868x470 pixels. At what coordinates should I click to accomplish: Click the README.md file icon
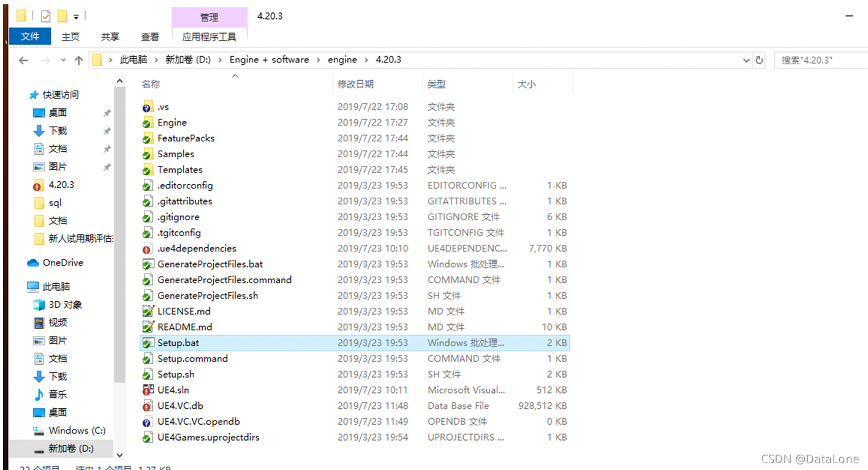pyautogui.click(x=147, y=327)
